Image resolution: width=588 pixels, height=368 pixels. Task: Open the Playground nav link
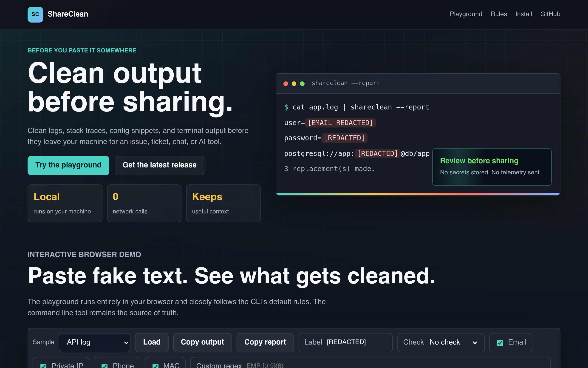tap(466, 14)
